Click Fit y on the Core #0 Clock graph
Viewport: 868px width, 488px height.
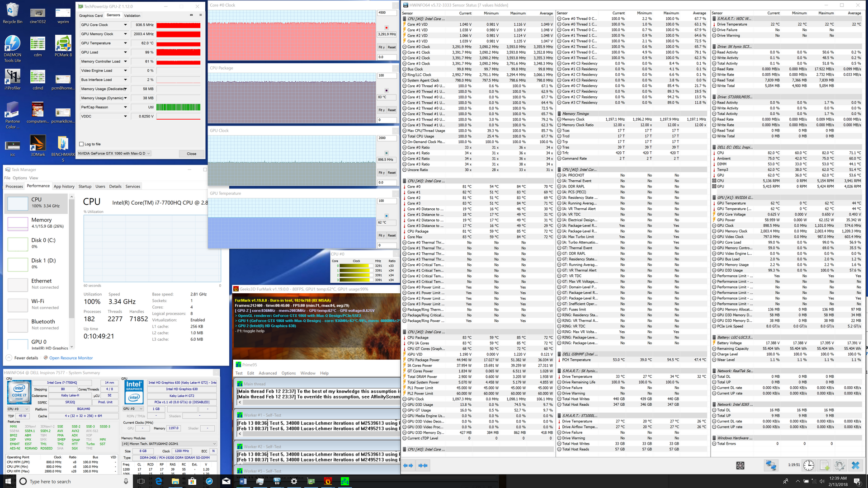382,47
